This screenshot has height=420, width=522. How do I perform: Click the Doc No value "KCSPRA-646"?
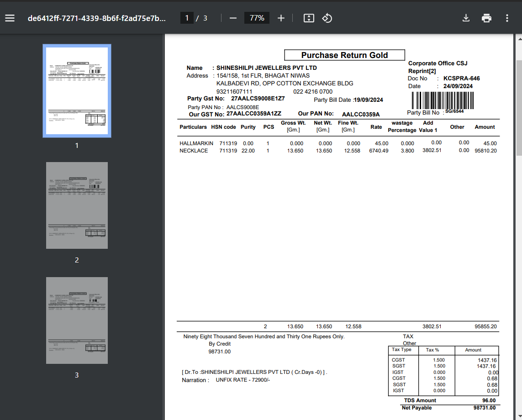coord(461,79)
